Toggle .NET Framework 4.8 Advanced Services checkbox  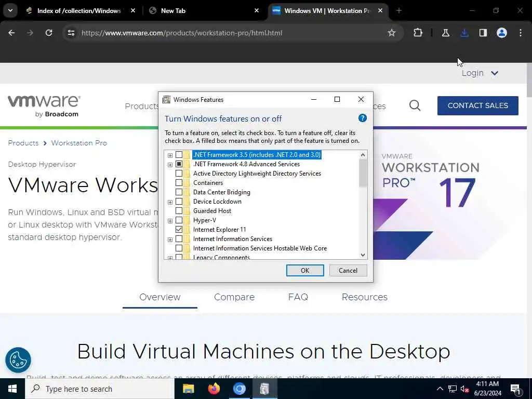179,164
